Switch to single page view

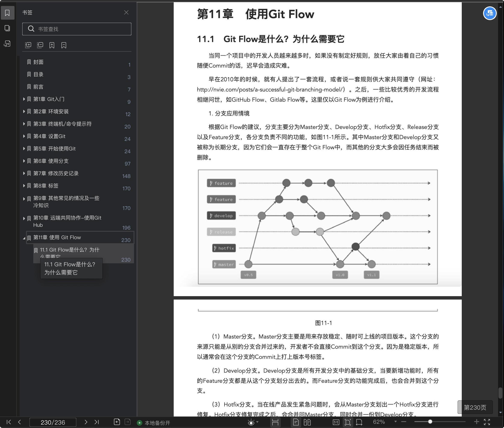pos(296,422)
